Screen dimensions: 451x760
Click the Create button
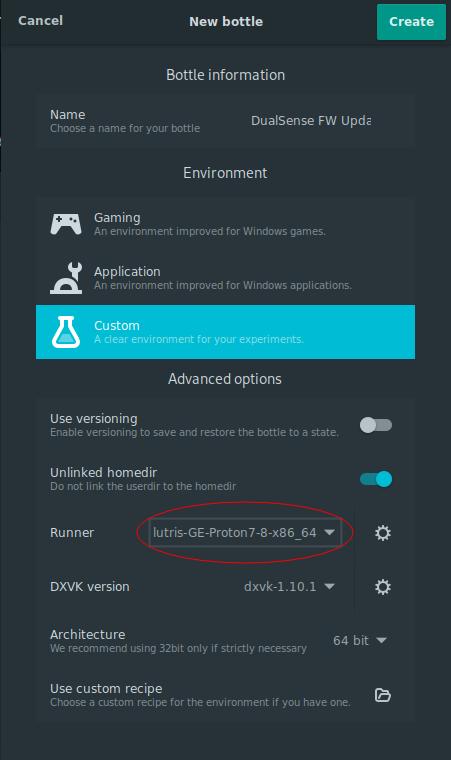click(411, 22)
